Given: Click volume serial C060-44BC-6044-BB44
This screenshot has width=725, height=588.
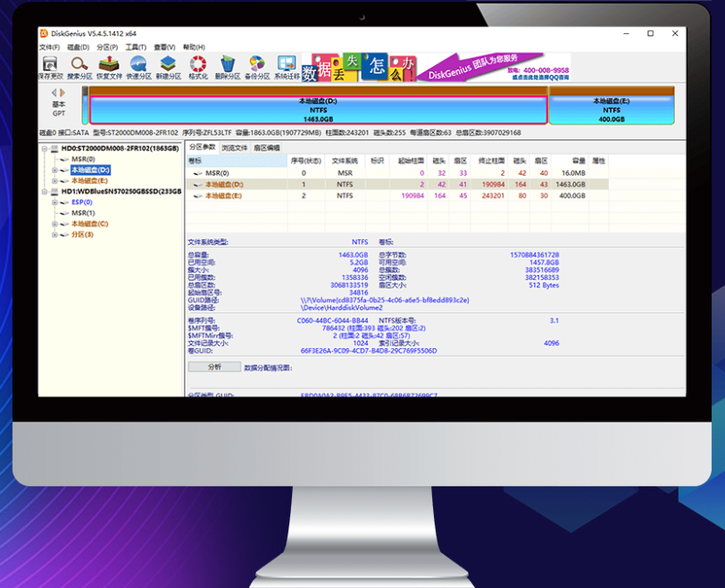Looking at the screenshot, I should click(x=332, y=320).
